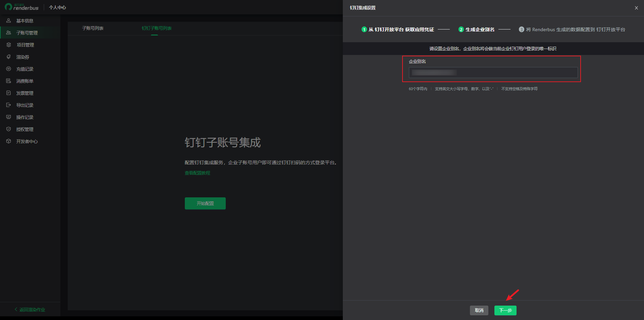Click the 配置钉钉集成服务 description text
644x320 pixels.
click(261, 163)
